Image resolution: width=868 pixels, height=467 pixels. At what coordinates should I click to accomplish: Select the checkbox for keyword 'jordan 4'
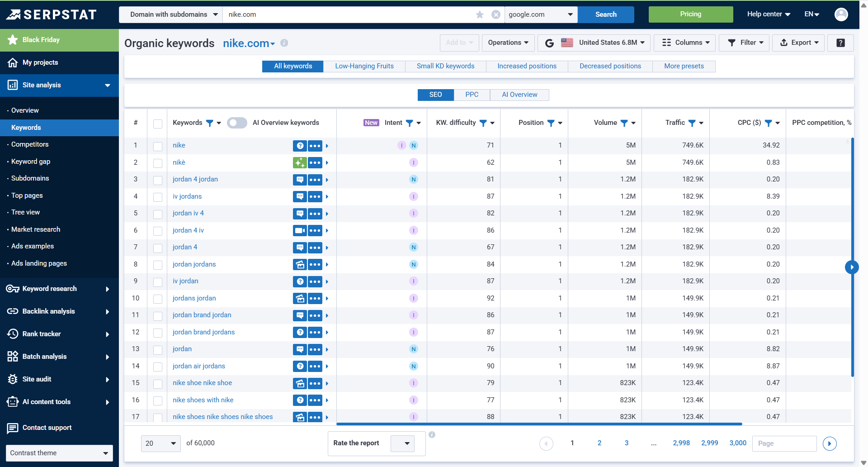point(157,248)
